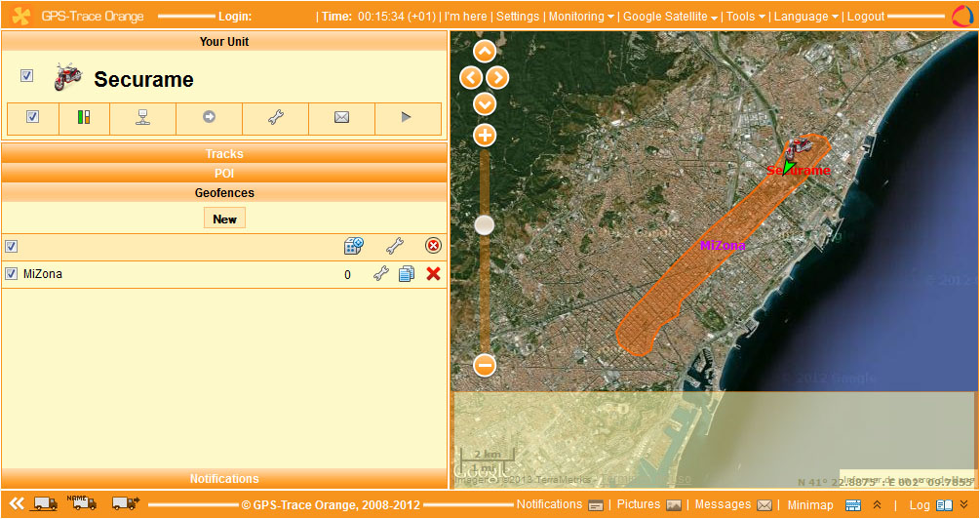Screen dimensions: 980x519
Task: Click the double up chevron near Minimap
Action: (x=877, y=504)
